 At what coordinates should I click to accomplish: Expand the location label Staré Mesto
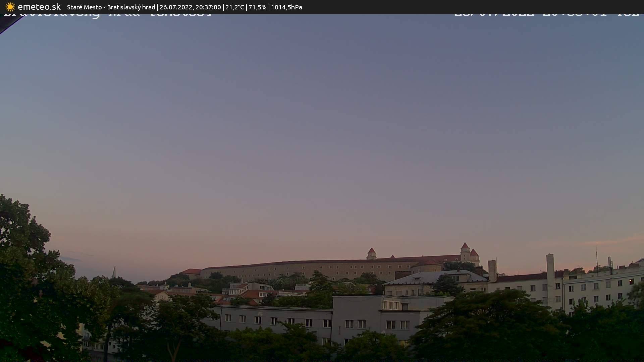(x=85, y=7)
